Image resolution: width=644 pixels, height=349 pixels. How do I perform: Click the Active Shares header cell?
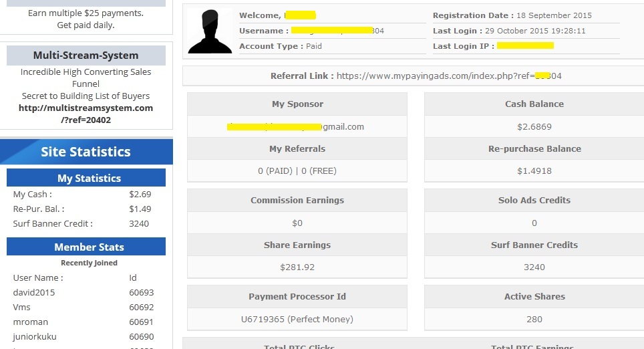tap(534, 296)
